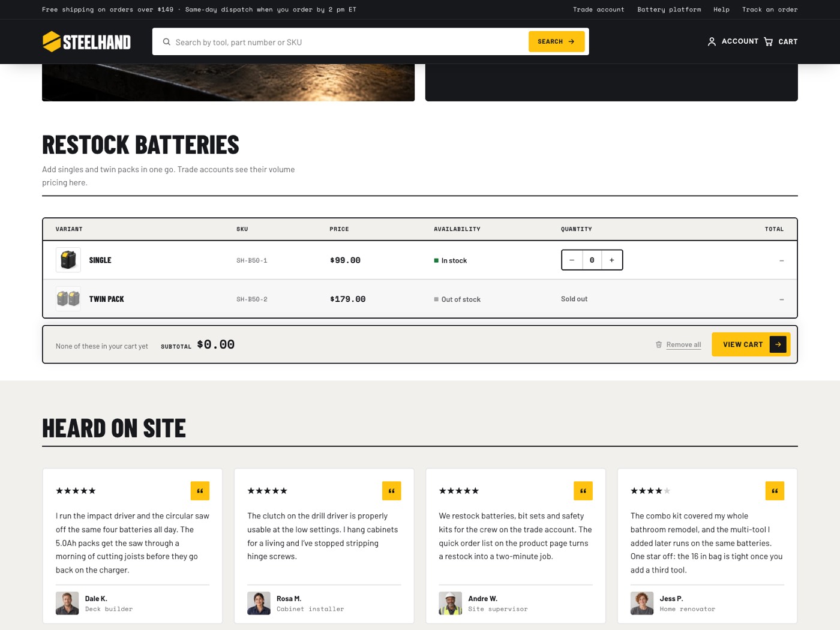Click the search magnifier icon
Screen dimensions: 840x630
click(x=167, y=42)
